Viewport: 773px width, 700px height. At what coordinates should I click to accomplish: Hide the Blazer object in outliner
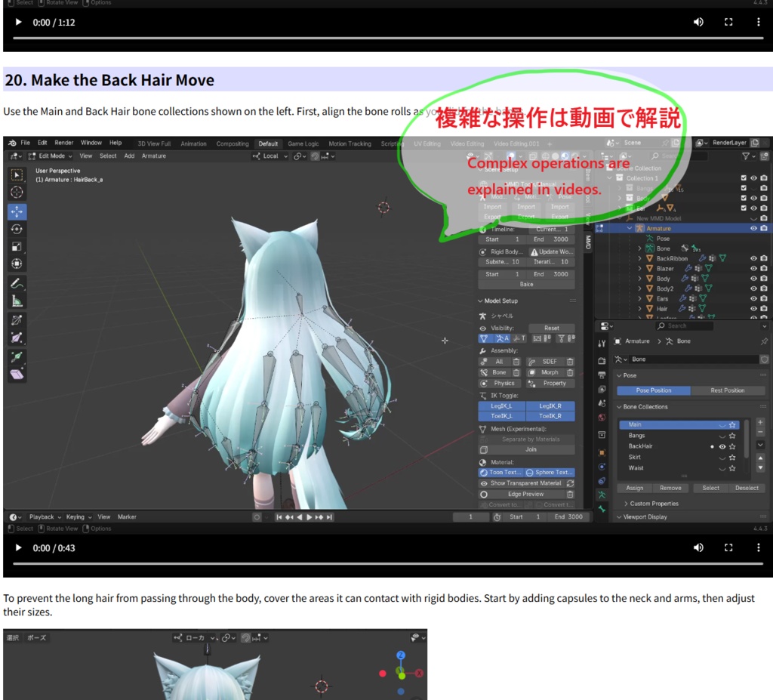(x=753, y=268)
